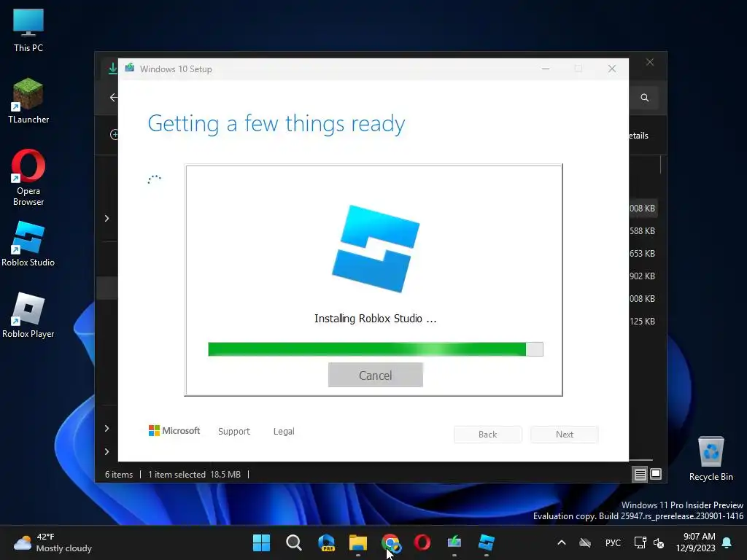747x560 pixels.
Task: Switch to Windows Setup taskbar icon
Action: (x=454, y=542)
